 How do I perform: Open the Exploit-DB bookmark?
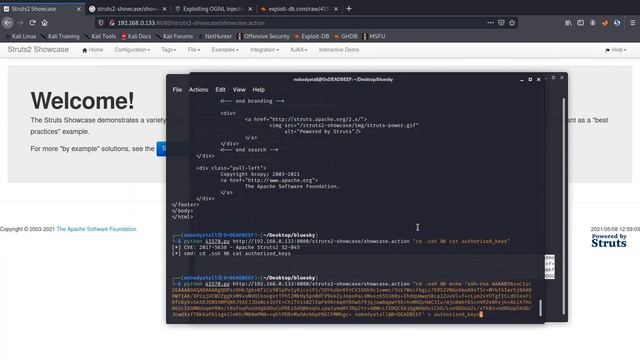tap(312, 36)
